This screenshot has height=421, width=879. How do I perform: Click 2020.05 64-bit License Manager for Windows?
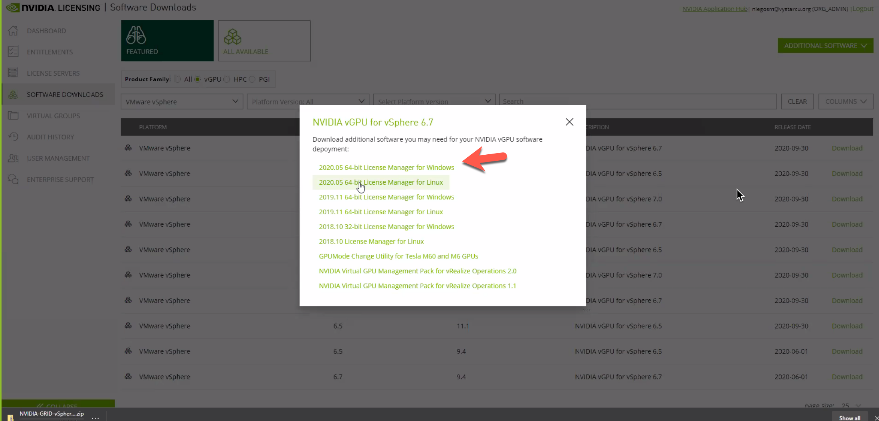pyautogui.click(x=386, y=168)
